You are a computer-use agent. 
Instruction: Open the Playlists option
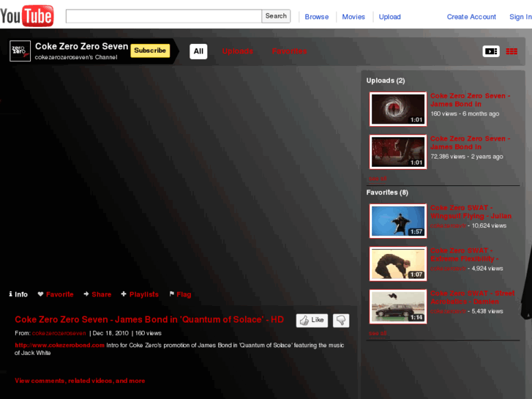coord(140,294)
